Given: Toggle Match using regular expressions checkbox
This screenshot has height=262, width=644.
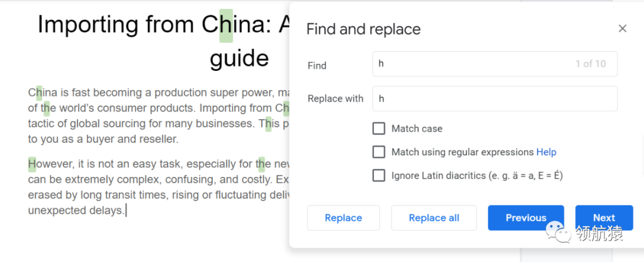Looking at the screenshot, I should tap(379, 152).
